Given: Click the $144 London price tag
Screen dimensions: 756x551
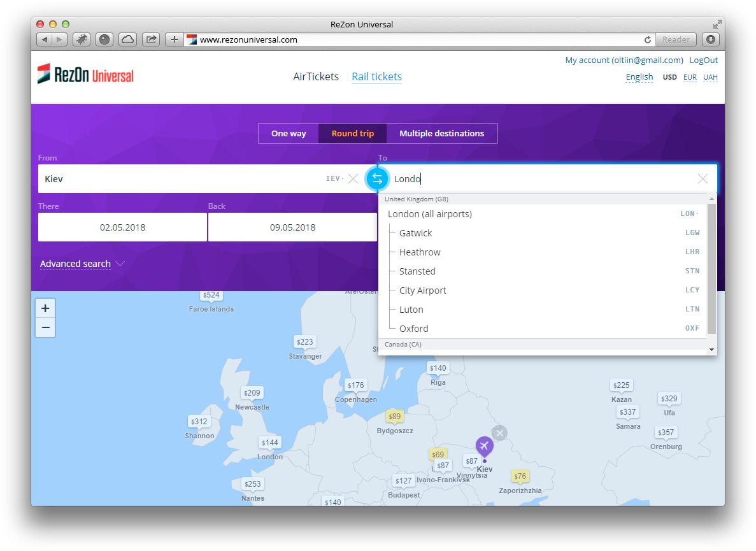Looking at the screenshot, I should point(269,443).
